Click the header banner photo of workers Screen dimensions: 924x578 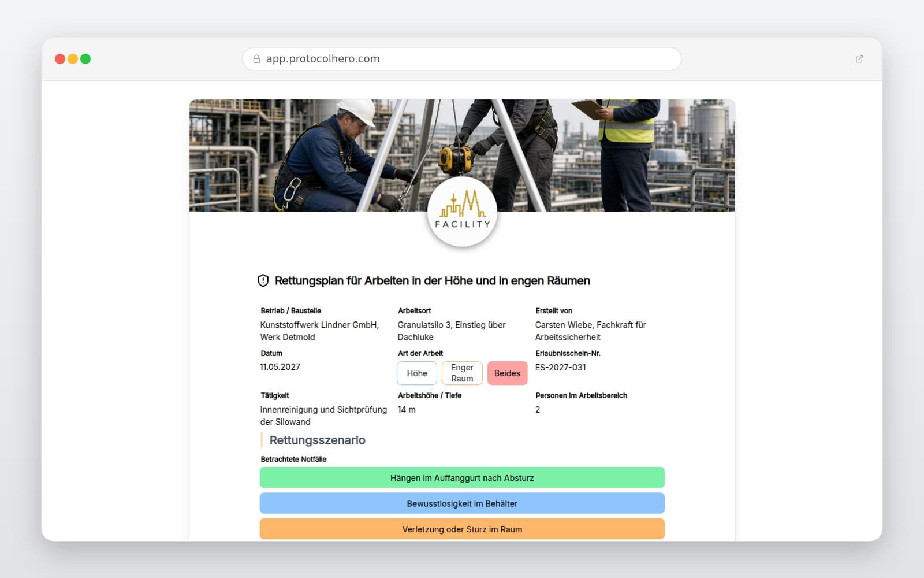[462, 155]
